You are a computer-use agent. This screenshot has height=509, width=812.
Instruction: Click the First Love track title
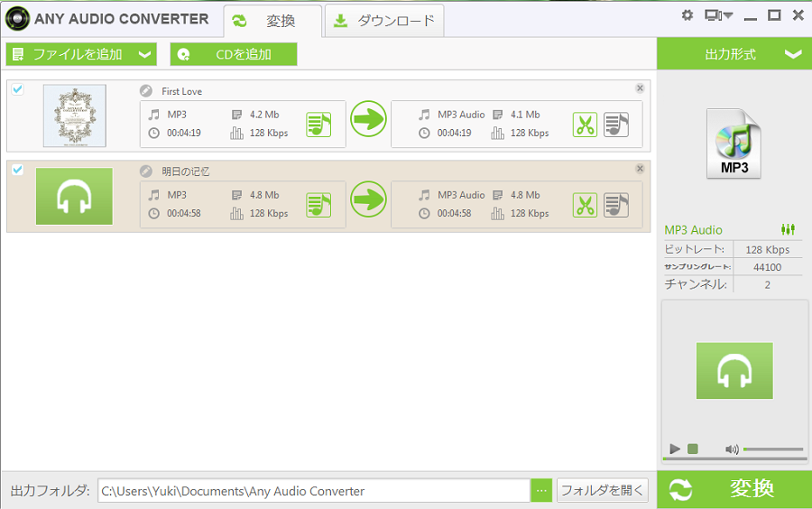[x=181, y=91]
